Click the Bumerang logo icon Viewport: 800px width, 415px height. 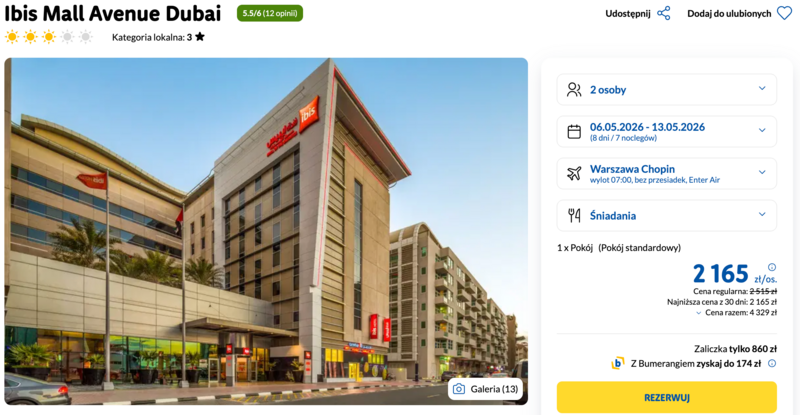(618, 363)
